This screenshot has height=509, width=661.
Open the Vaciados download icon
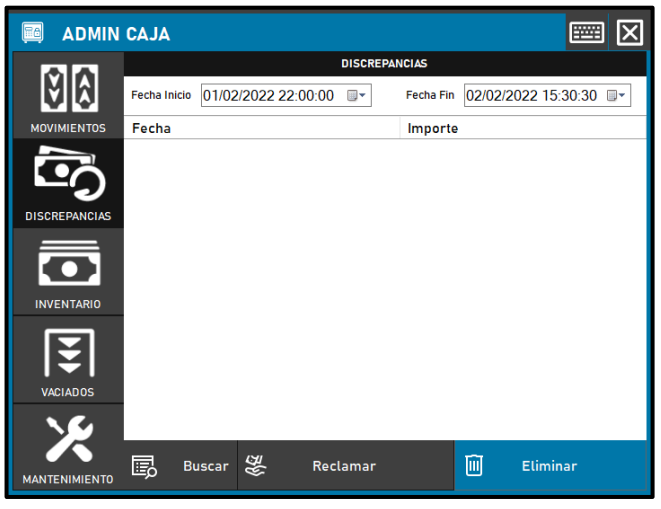[x=68, y=352]
